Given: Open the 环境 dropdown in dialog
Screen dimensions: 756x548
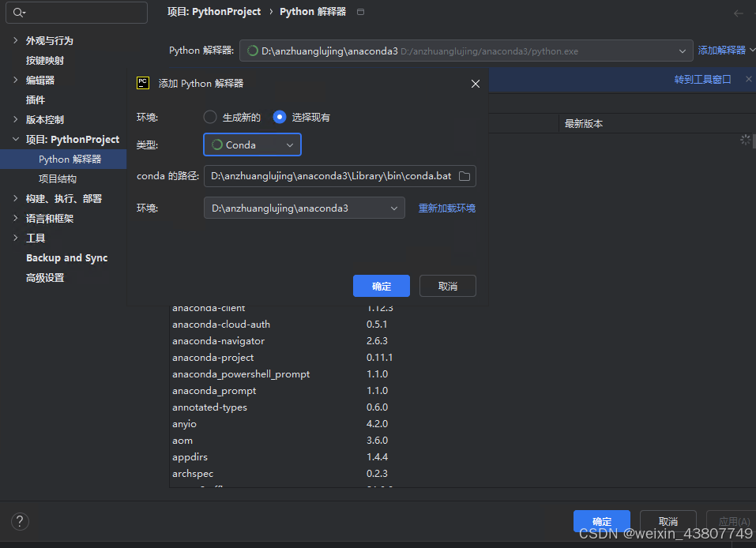Looking at the screenshot, I should click(304, 208).
